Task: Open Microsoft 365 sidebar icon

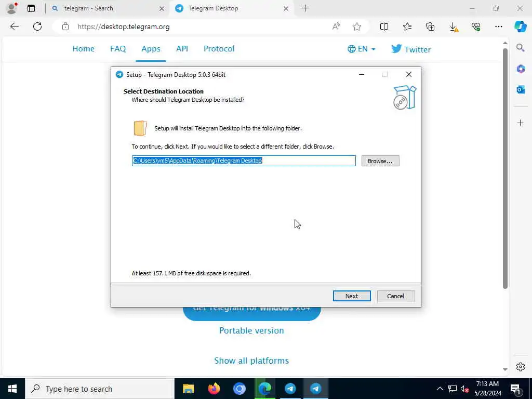Action: tap(521, 69)
